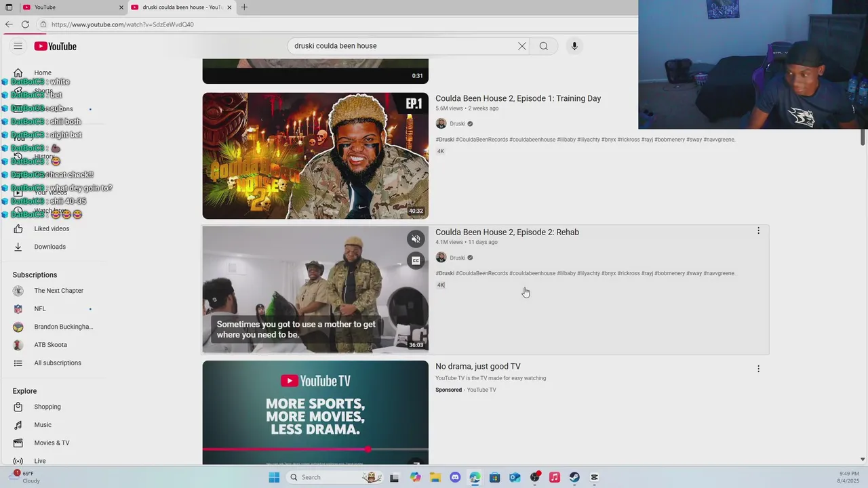Click the search magnifier button

(544, 46)
